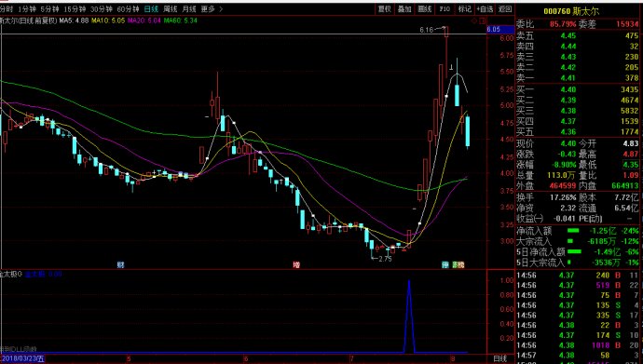Screen dimensions: 643x364
Task: Toggle 复权 price adjustment button
Action: click(385, 9)
